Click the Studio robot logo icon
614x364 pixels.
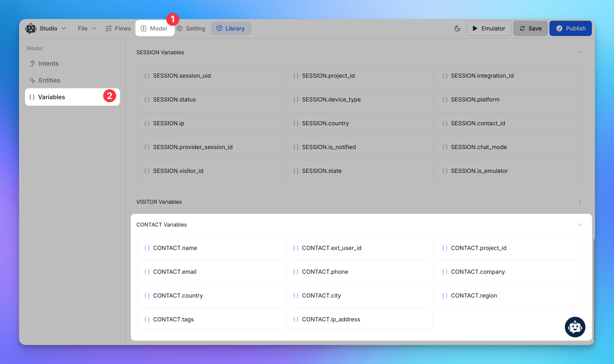31,28
